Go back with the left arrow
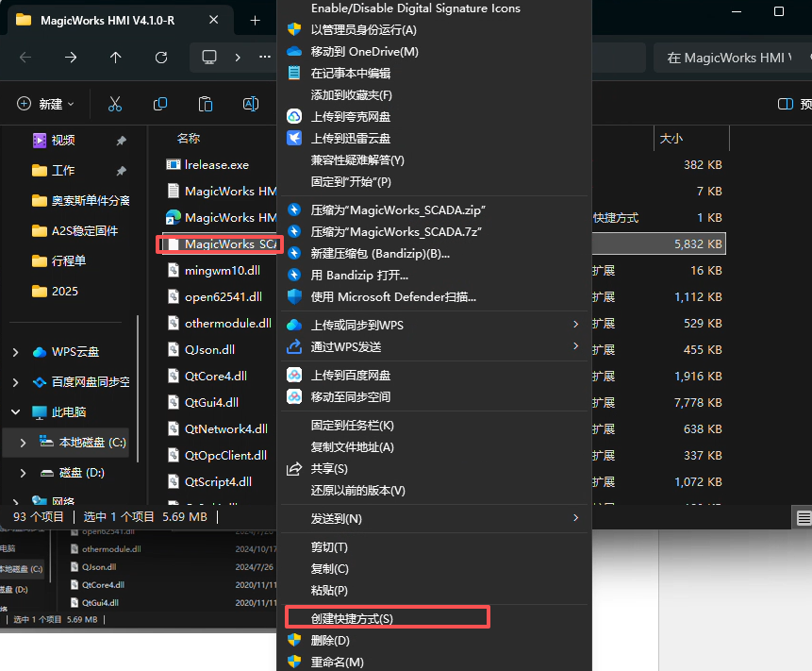 (25, 57)
